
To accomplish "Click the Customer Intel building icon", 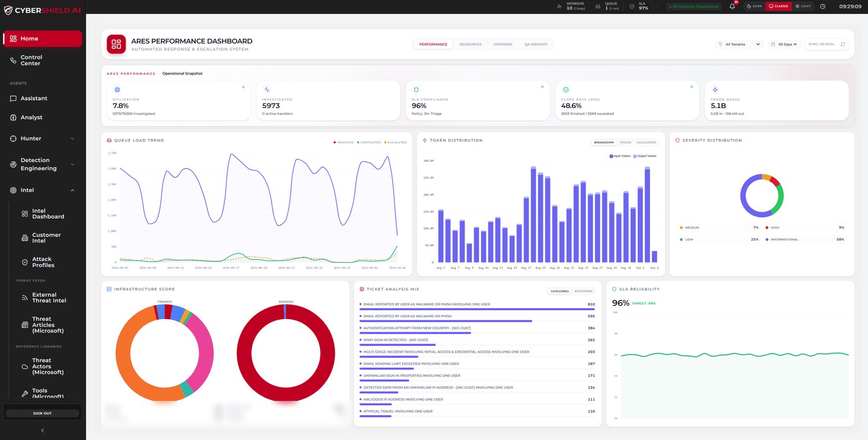I will [25, 238].
